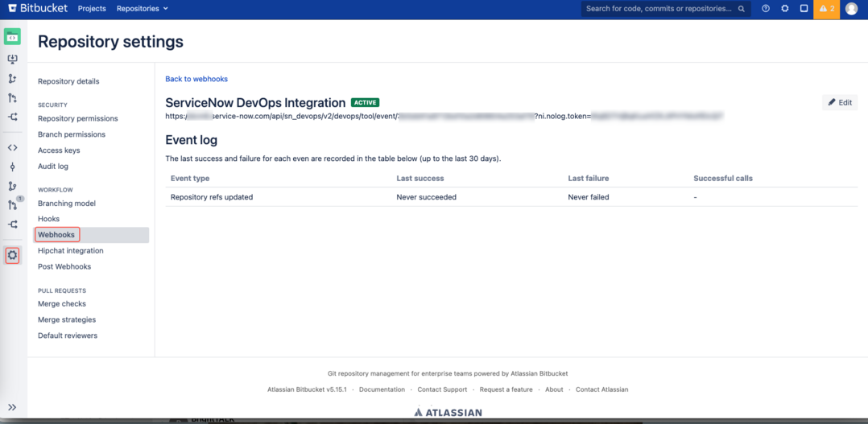Click the Create branch sidebar icon
Screen dimensions: 868x424
(12, 79)
